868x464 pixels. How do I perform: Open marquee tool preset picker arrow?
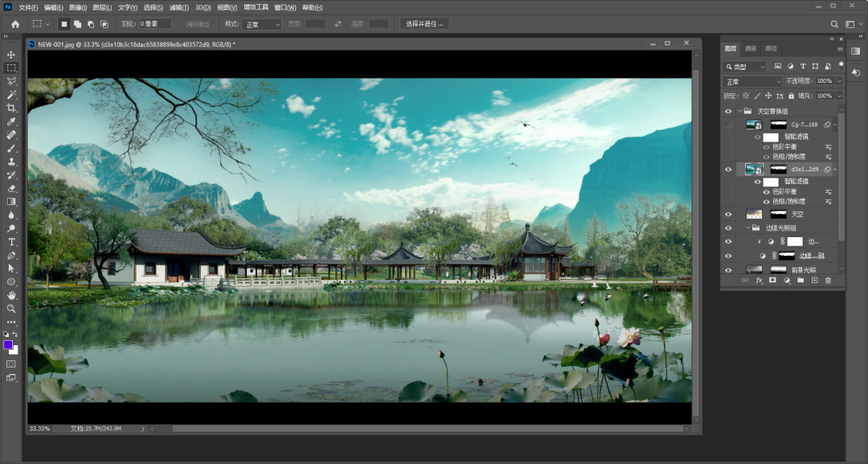(47, 24)
